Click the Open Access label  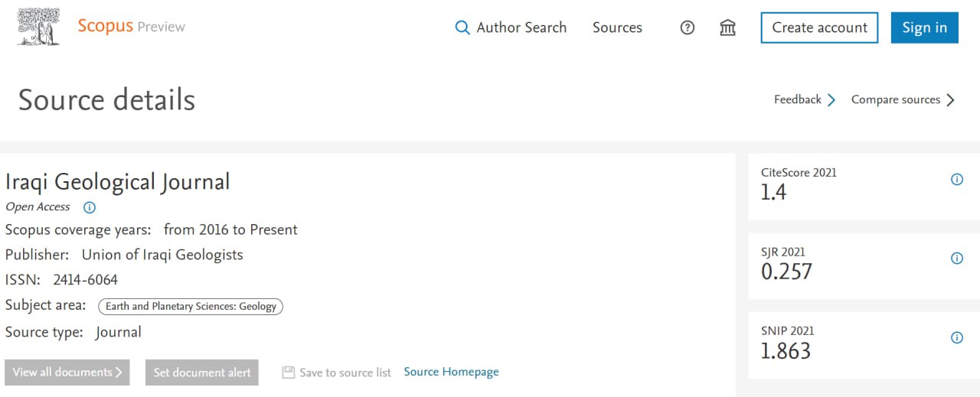click(x=38, y=207)
